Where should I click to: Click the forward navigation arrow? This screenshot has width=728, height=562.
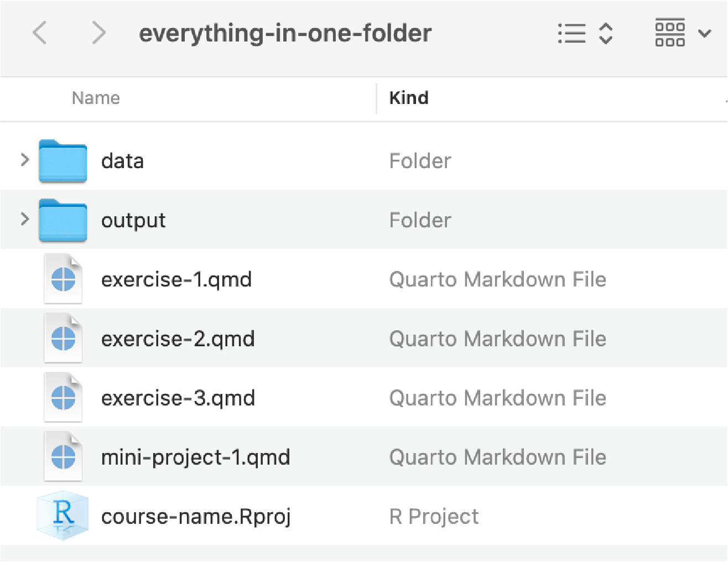(98, 33)
